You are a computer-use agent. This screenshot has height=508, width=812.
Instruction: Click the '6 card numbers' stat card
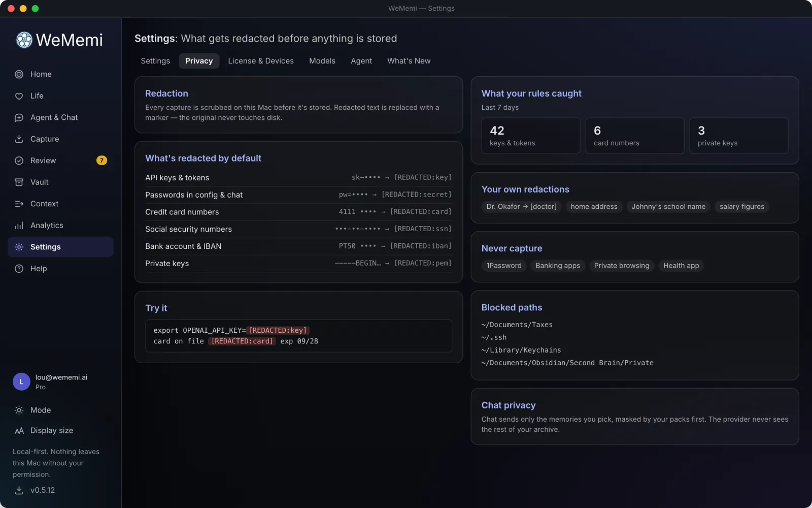click(634, 136)
